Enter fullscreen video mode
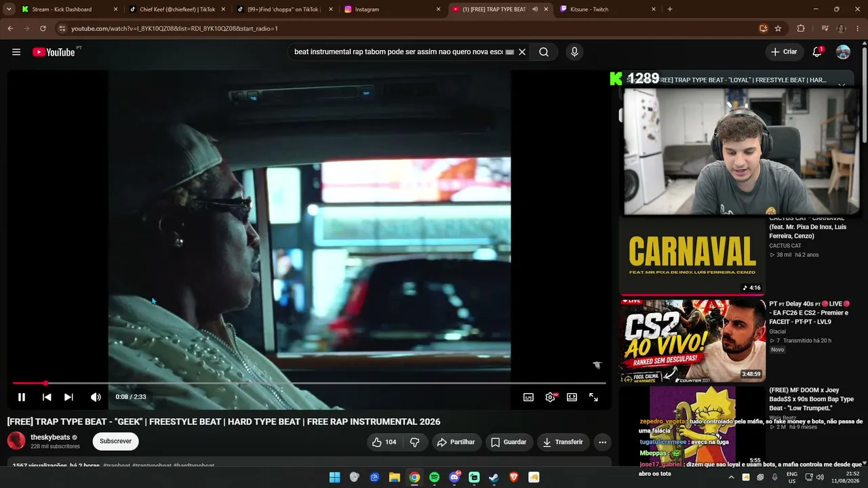 593,397
